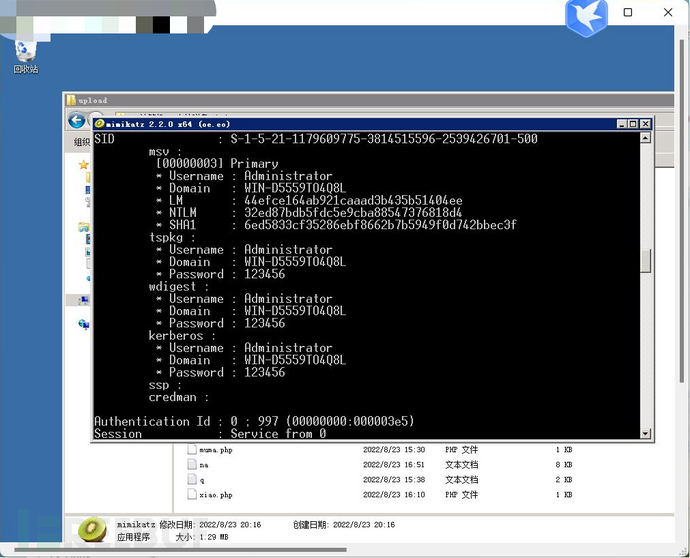The image size is (690, 558).
Task: Click the mimikatz console title icon
Action: coord(99,124)
